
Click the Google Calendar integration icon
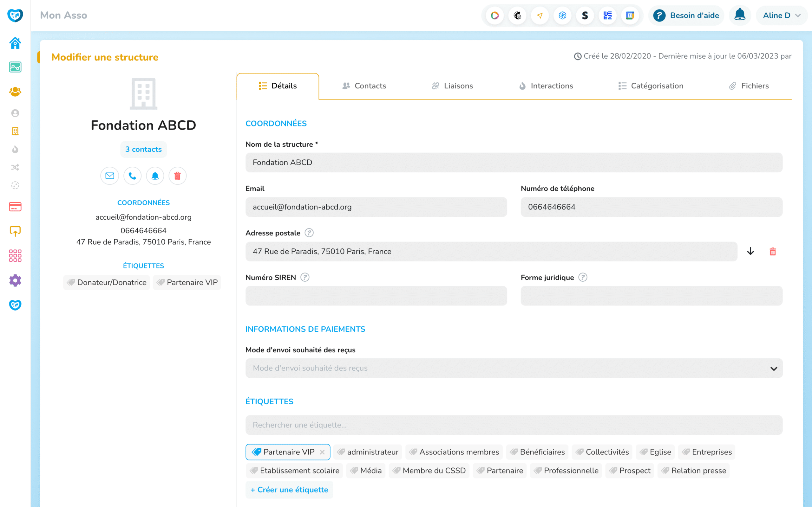630,16
